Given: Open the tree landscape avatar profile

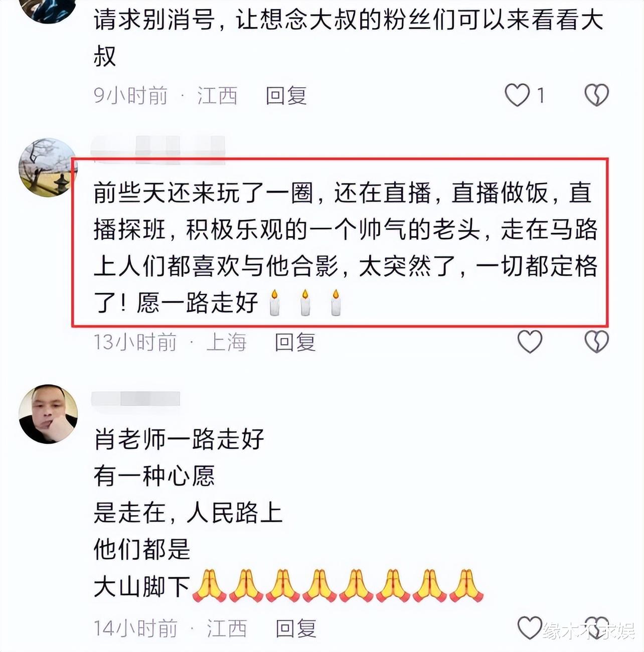Looking at the screenshot, I should pyautogui.click(x=48, y=168).
